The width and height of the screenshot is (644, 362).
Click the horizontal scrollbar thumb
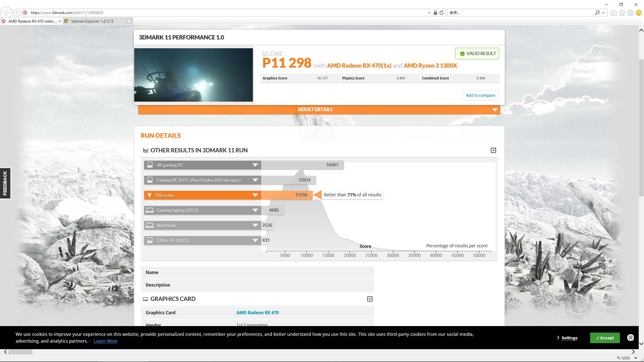(x=20, y=352)
